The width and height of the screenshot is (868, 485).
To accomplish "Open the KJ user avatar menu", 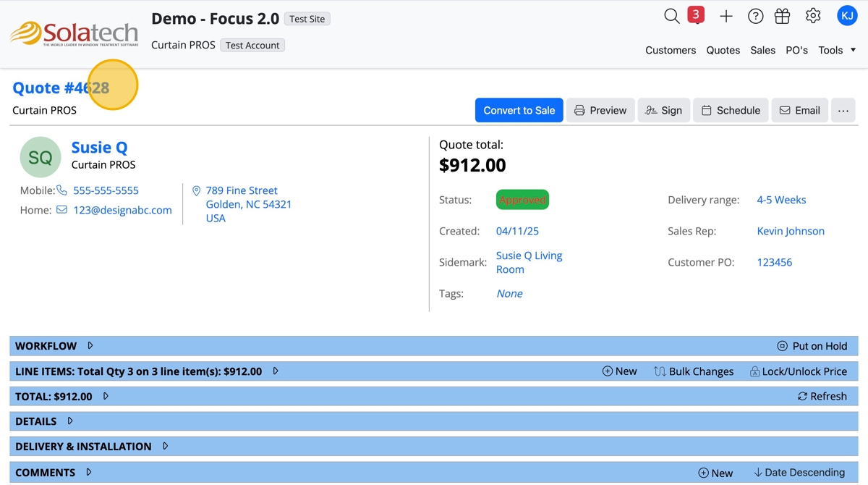I will pyautogui.click(x=846, y=16).
